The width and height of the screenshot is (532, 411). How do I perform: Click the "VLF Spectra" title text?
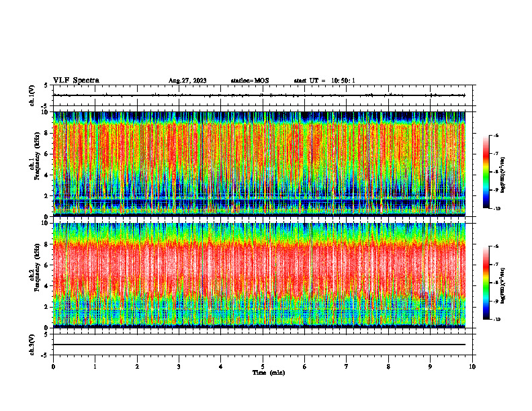76,81
